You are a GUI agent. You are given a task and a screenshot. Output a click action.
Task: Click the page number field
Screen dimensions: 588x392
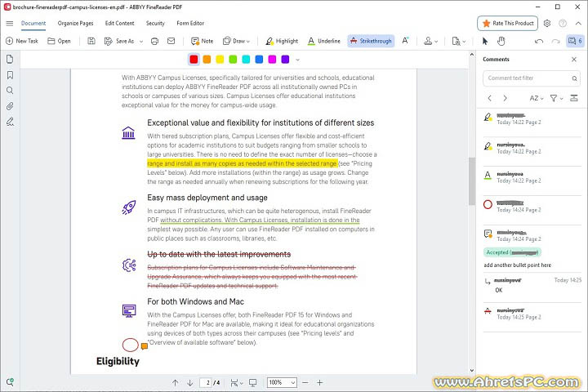207,383
